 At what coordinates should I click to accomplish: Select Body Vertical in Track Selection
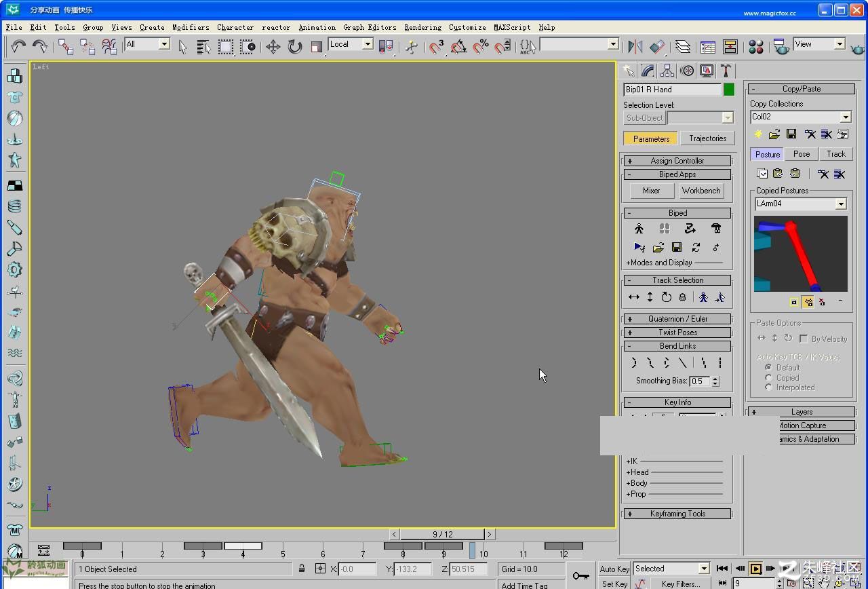[650, 297]
